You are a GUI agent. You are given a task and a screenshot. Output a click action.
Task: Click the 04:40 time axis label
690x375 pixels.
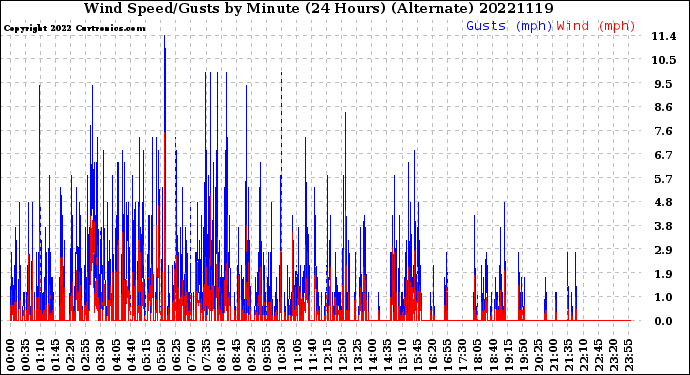click(x=131, y=354)
